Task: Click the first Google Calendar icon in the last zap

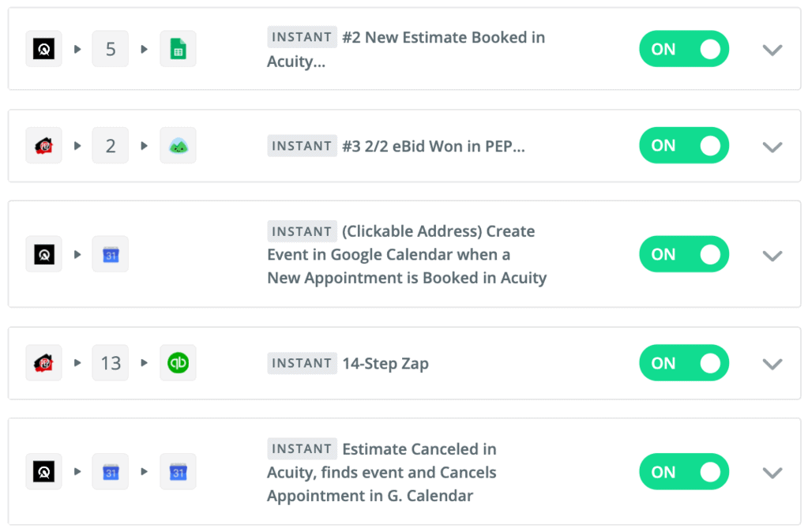Action: (x=110, y=471)
